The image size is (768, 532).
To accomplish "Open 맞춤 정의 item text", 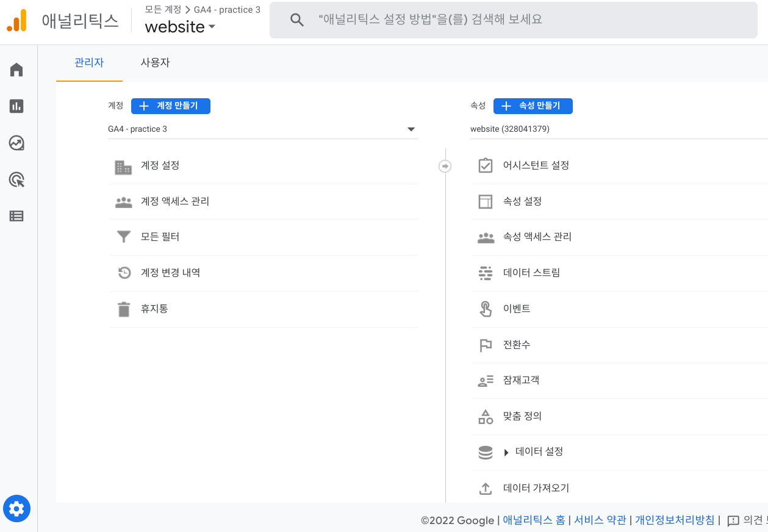I will pyautogui.click(x=523, y=416).
